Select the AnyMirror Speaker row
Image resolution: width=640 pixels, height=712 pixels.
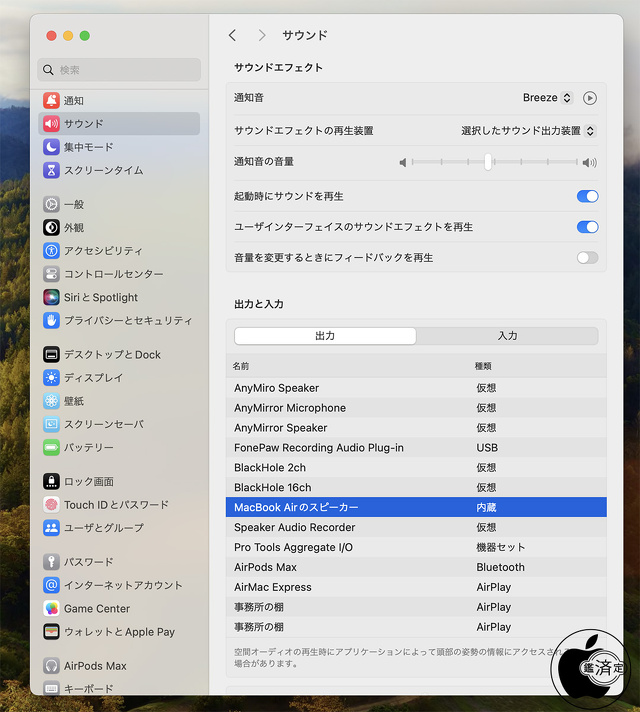(416, 428)
